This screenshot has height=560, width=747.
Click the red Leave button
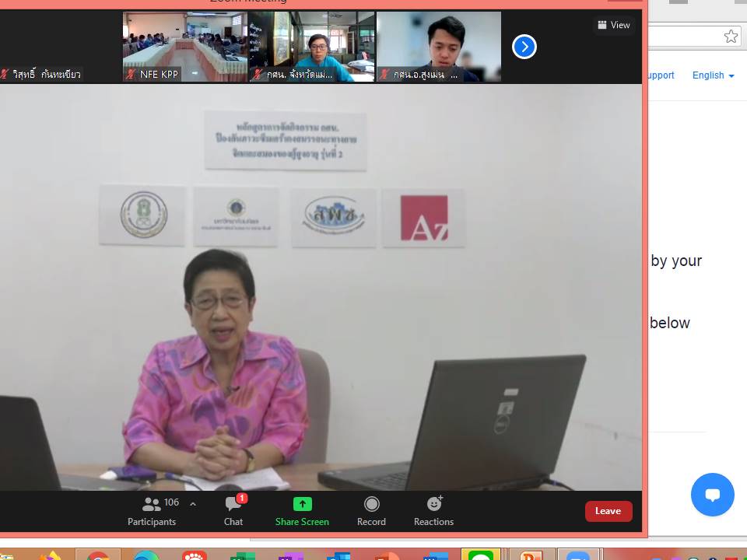tap(608, 511)
